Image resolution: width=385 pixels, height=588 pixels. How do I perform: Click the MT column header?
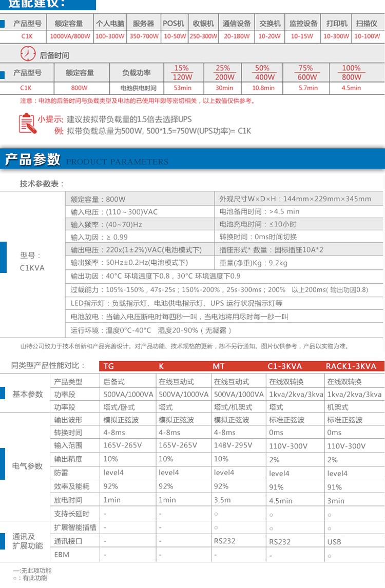coord(218,366)
